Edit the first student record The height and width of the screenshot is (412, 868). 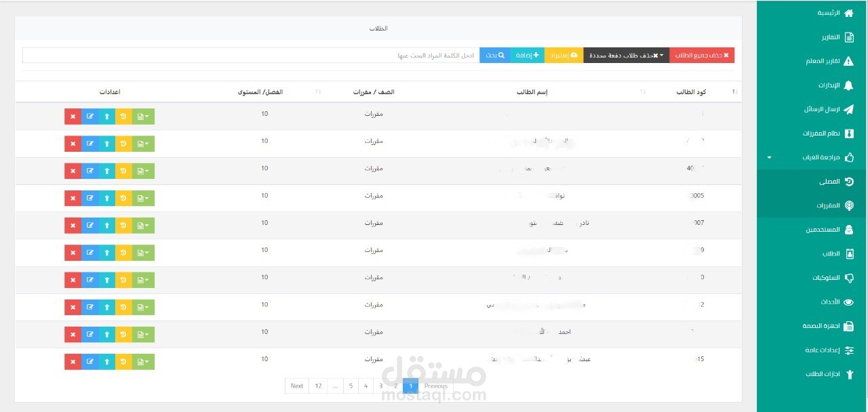(x=90, y=116)
